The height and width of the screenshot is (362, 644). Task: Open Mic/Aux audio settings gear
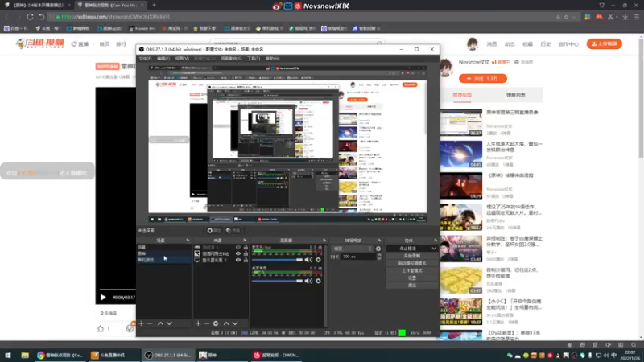pyautogui.click(x=318, y=260)
